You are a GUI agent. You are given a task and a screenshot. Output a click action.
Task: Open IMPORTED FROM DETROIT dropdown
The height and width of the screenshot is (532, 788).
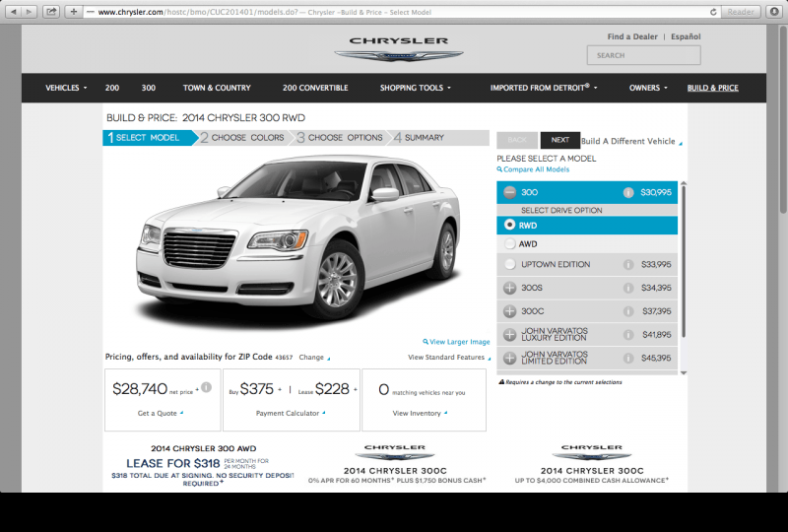[544, 88]
